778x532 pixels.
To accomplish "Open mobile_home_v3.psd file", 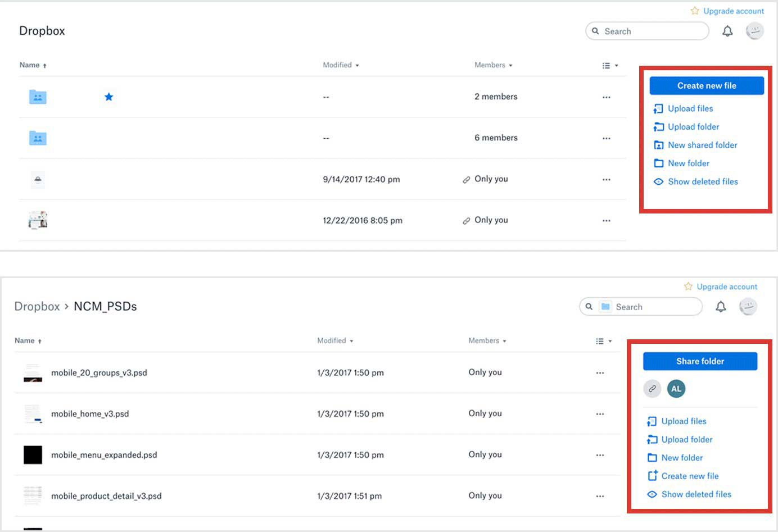I will coord(90,413).
